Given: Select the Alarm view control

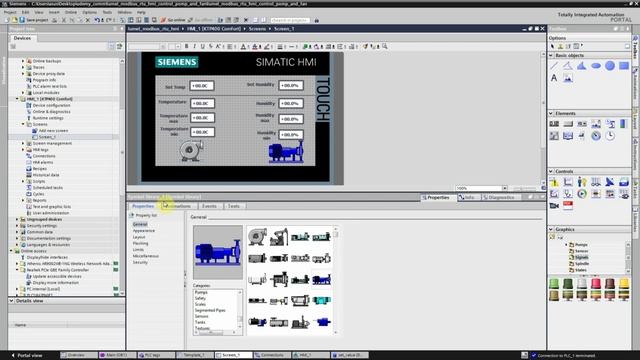Looking at the screenshot, I should [554, 182].
